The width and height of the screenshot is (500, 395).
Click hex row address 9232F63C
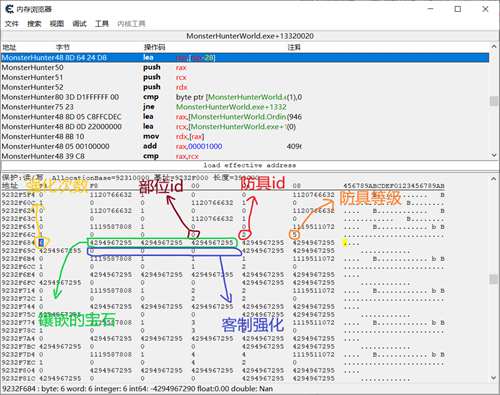click(x=18, y=219)
